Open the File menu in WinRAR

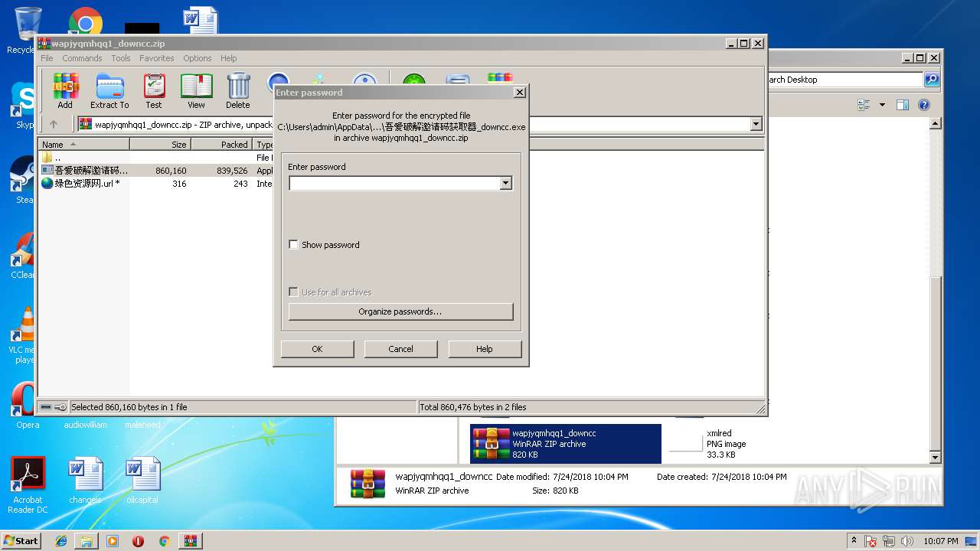[47, 58]
